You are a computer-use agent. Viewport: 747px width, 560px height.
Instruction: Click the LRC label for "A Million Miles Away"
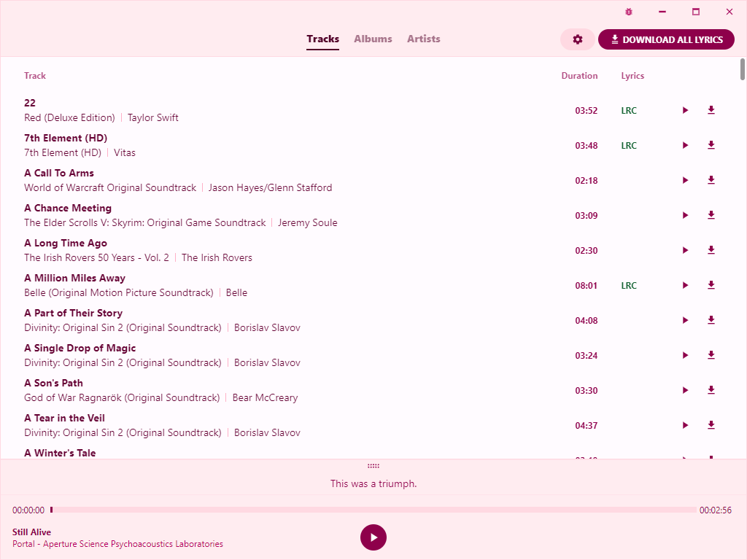point(629,286)
